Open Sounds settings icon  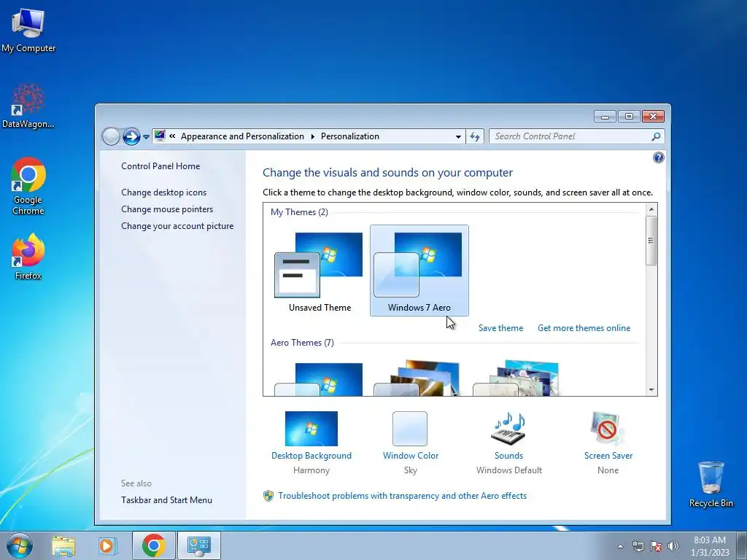pos(508,429)
